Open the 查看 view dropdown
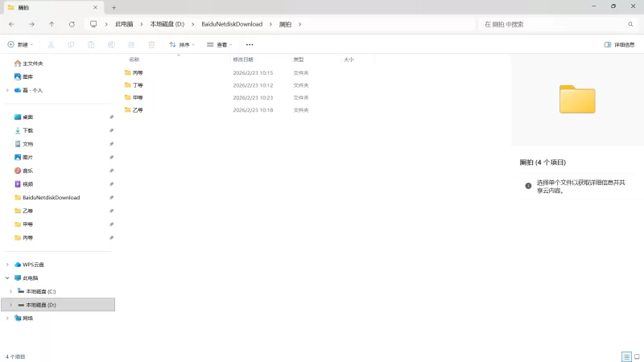The width and height of the screenshot is (644, 362). [x=219, y=45]
